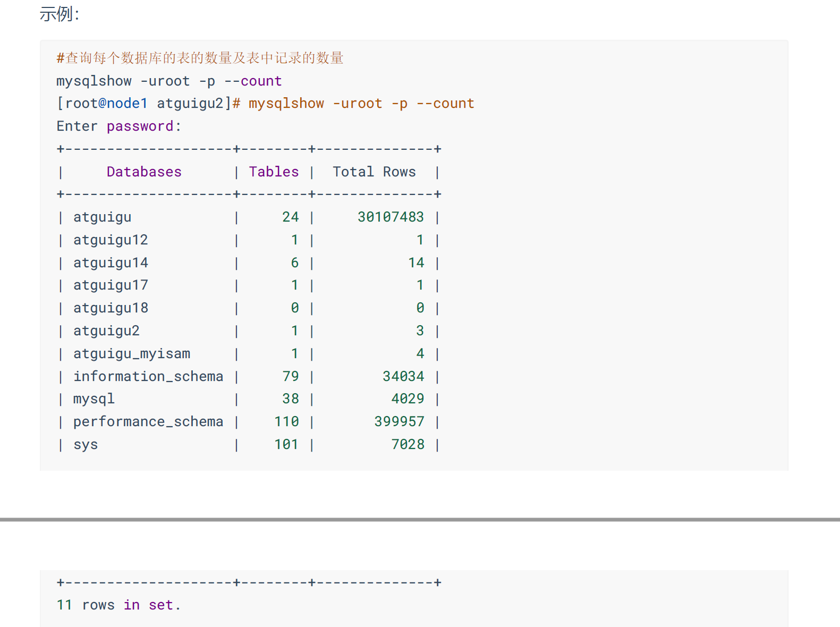Click the 'atguigu2' database name in the table
This screenshot has height=627, width=840.
click(106, 331)
